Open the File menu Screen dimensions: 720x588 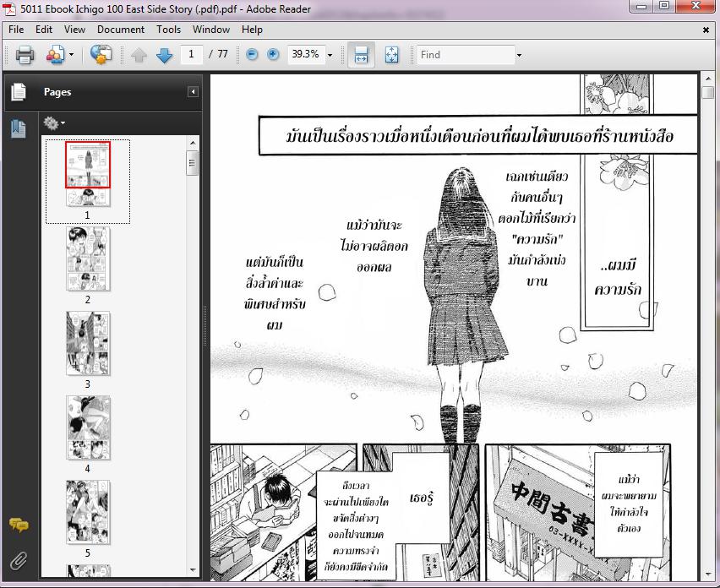pyautogui.click(x=16, y=30)
